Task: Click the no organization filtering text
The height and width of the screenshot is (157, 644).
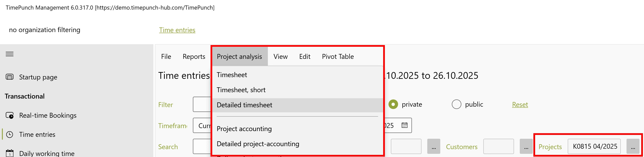Action: click(x=45, y=30)
